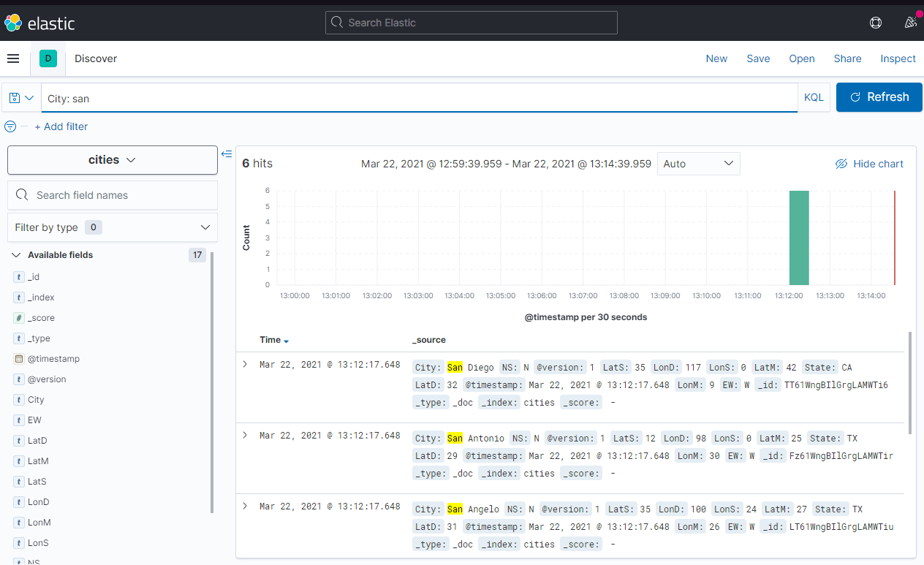Open the Auto interval dropdown
This screenshot has width=924, height=565.
point(698,164)
